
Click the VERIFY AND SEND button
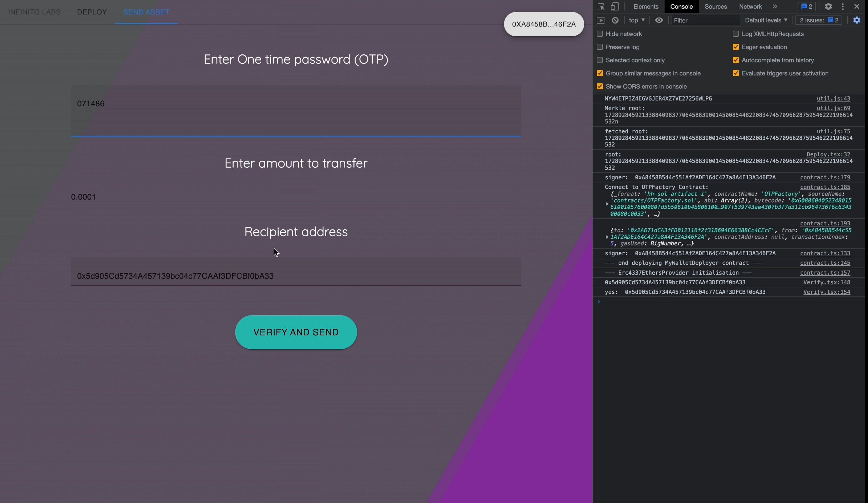pos(296,332)
